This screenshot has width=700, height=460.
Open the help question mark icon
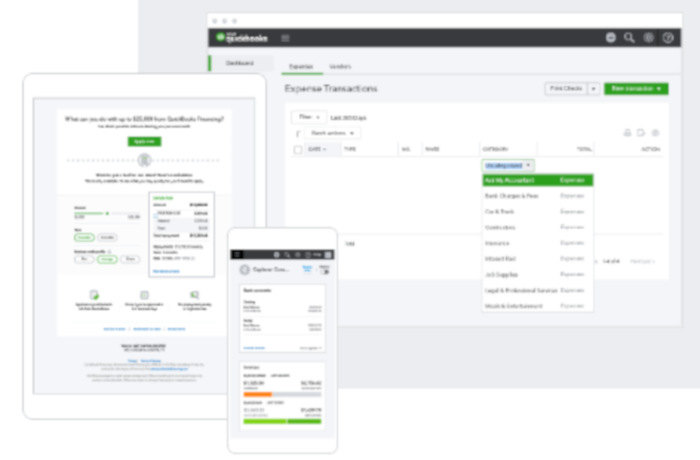[668, 38]
